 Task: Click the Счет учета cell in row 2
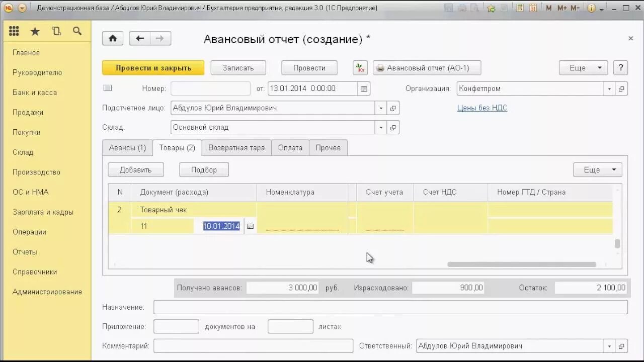(x=385, y=218)
